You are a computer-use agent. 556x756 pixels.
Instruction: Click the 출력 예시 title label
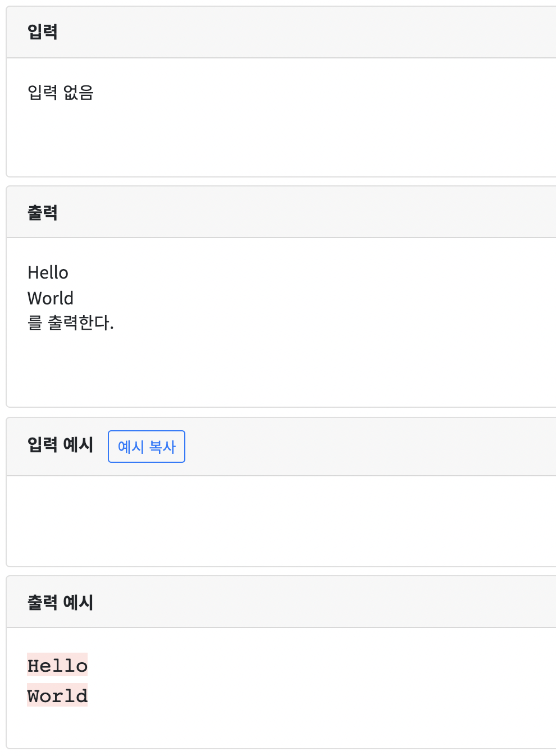[61, 601]
